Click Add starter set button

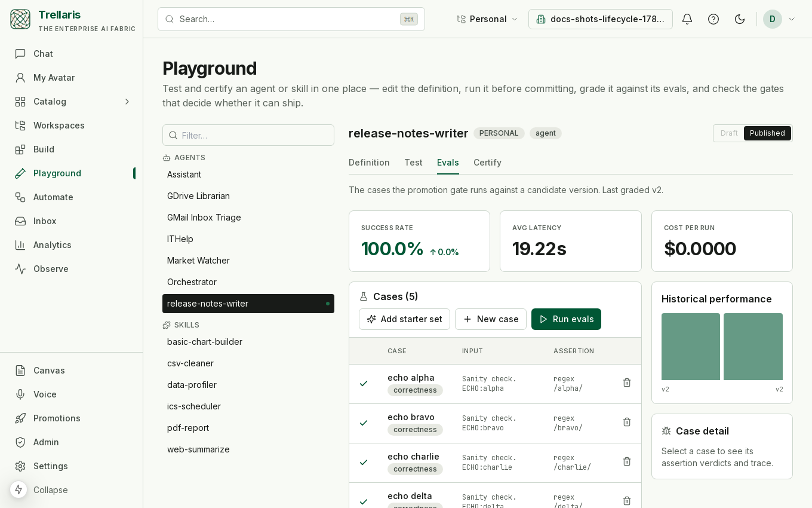coord(404,319)
